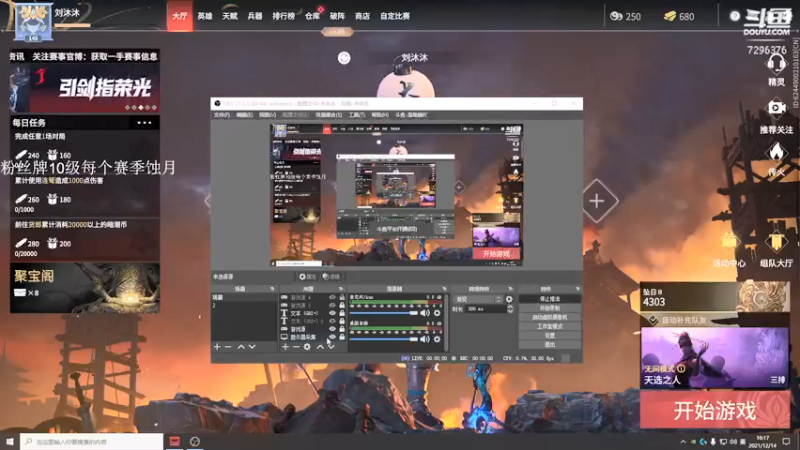Toggle visibility eye of first source row
800x450 pixels.
pos(332,297)
